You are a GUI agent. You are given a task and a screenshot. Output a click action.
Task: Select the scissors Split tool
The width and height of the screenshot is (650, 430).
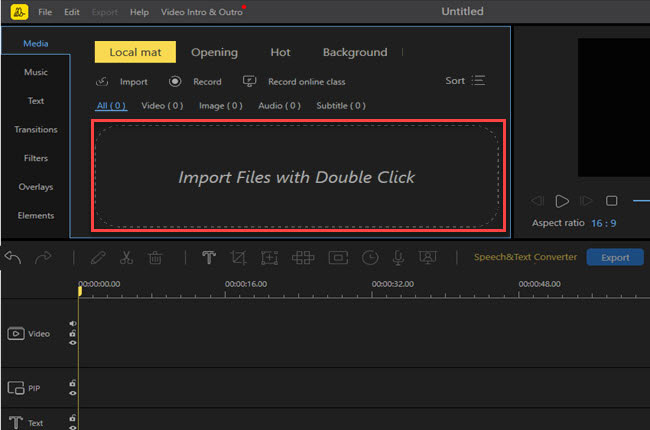126,258
